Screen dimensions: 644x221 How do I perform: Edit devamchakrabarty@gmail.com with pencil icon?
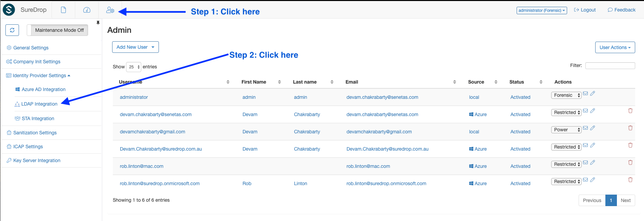tap(593, 128)
